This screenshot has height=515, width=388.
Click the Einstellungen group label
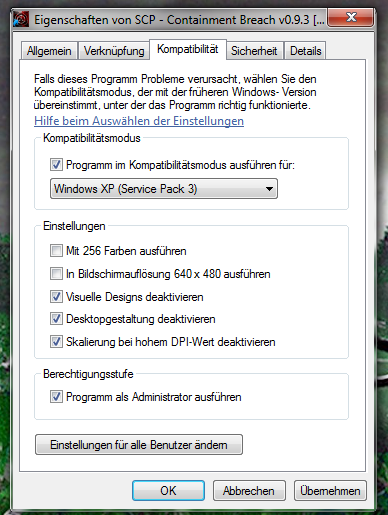point(74,226)
